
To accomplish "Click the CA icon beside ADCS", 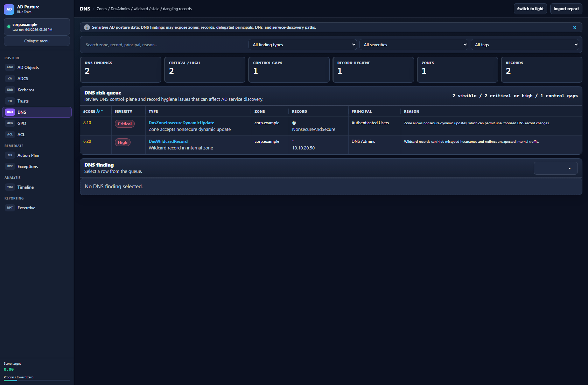I will tap(10, 79).
